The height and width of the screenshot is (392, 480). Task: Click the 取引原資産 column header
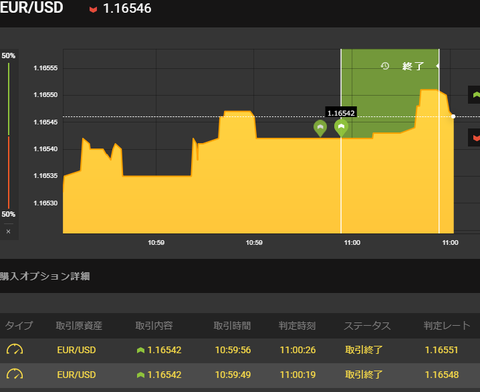click(79, 325)
